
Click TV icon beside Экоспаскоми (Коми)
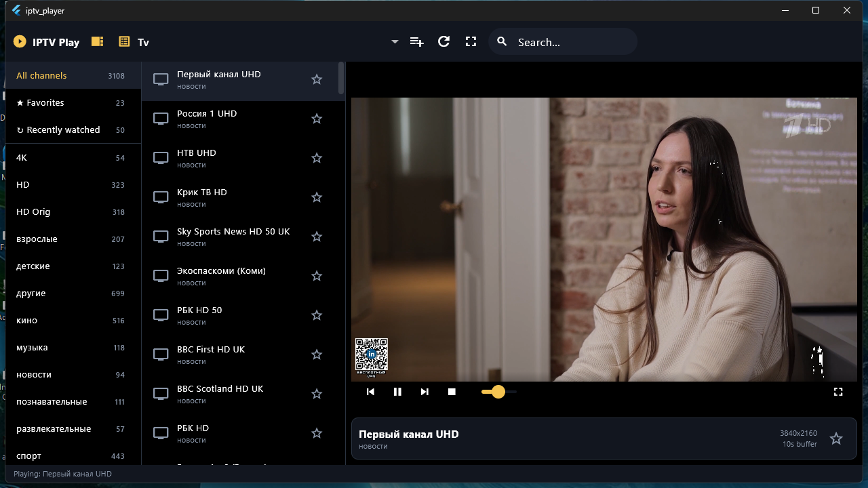pyautogui.click(x=161, y=276)
